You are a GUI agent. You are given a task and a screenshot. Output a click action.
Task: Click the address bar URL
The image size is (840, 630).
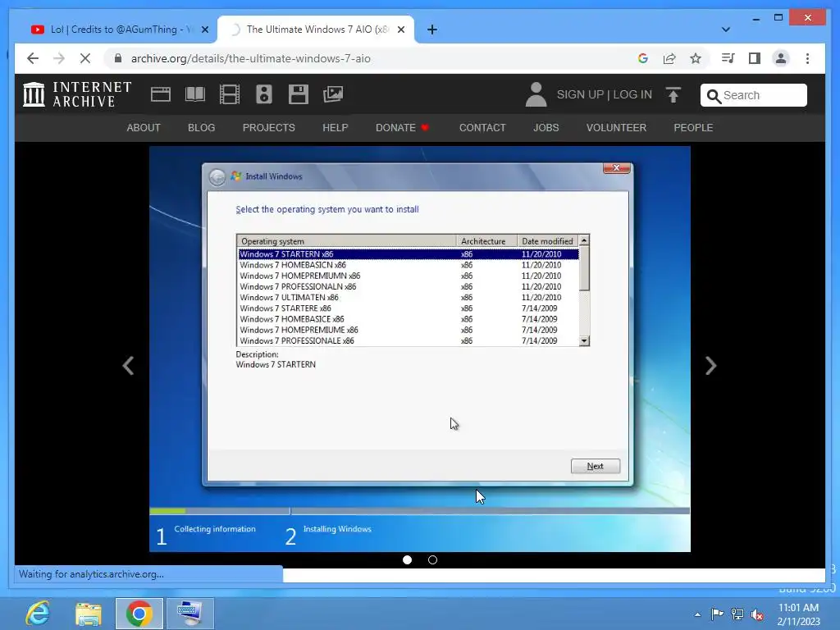click(x=251, y=58)
